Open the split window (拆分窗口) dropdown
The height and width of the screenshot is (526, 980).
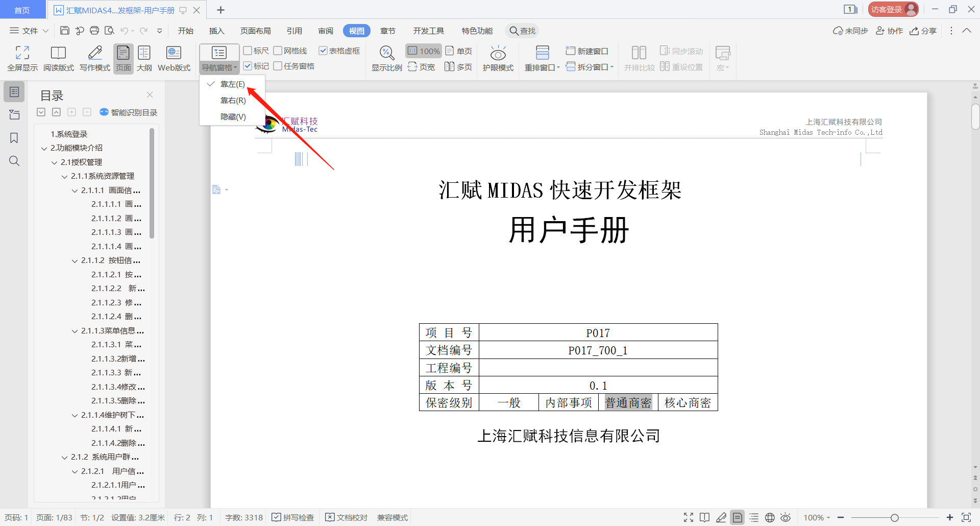[x=590, y=67]
